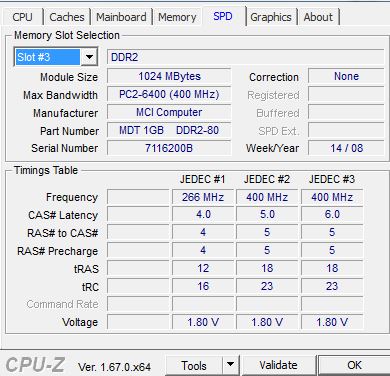This screenshot has height=376, width=390.
Task: Select the SPD tab
Action: [223, 16]
